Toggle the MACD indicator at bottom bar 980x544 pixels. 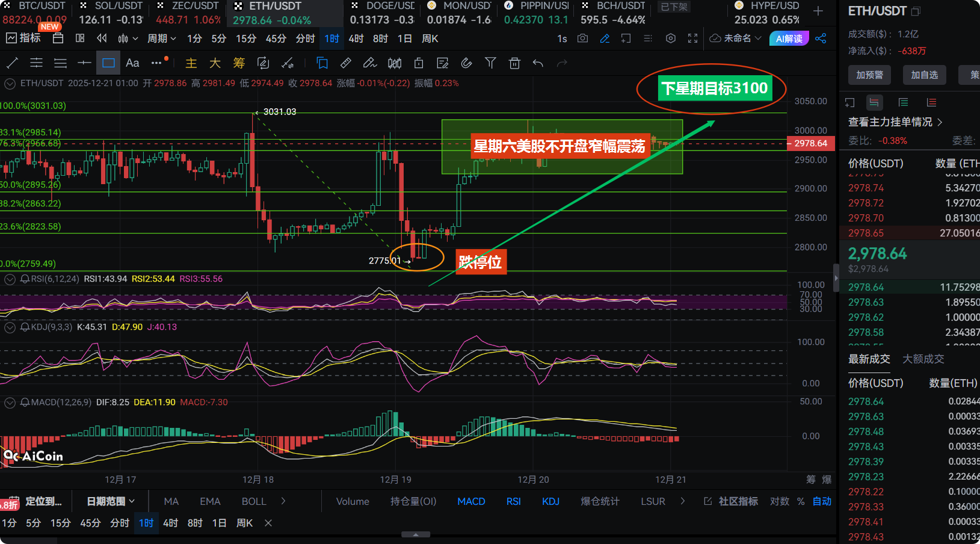tap(471, 501)
